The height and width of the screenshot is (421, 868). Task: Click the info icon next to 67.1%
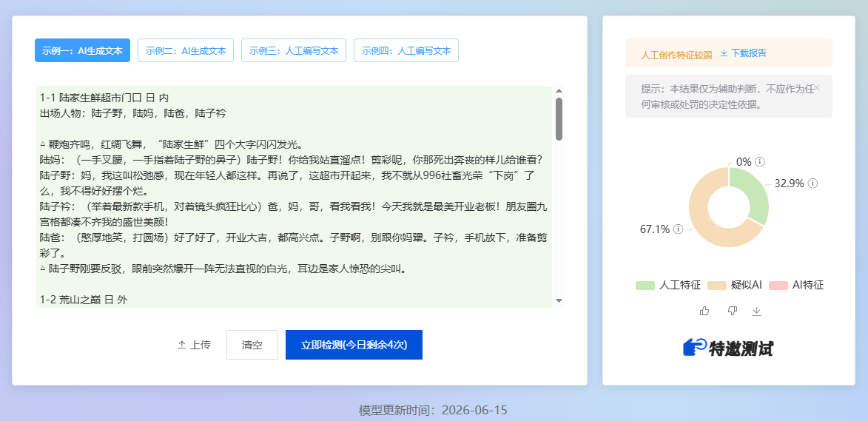pyautogui.click(x=678, y=229)
